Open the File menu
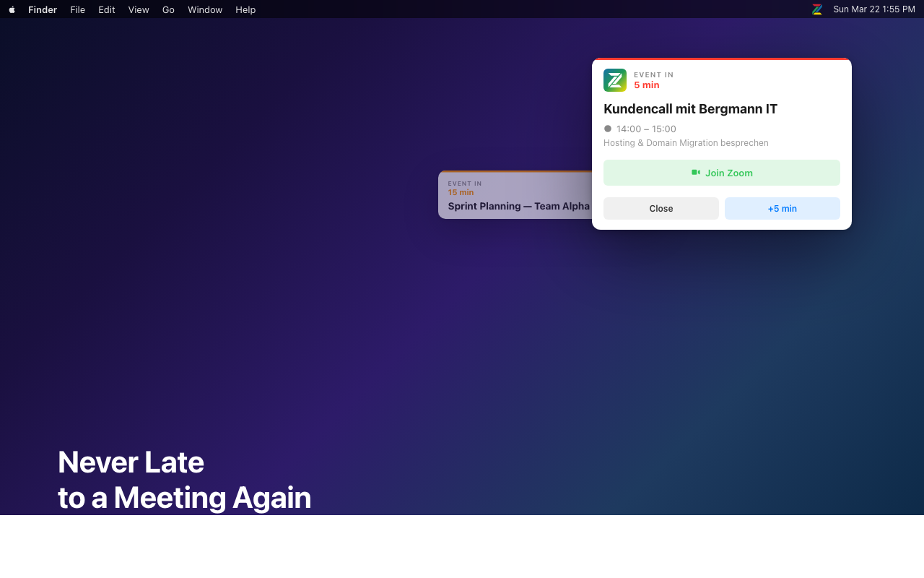The image size is (924, 578). [x=77, y=9]
